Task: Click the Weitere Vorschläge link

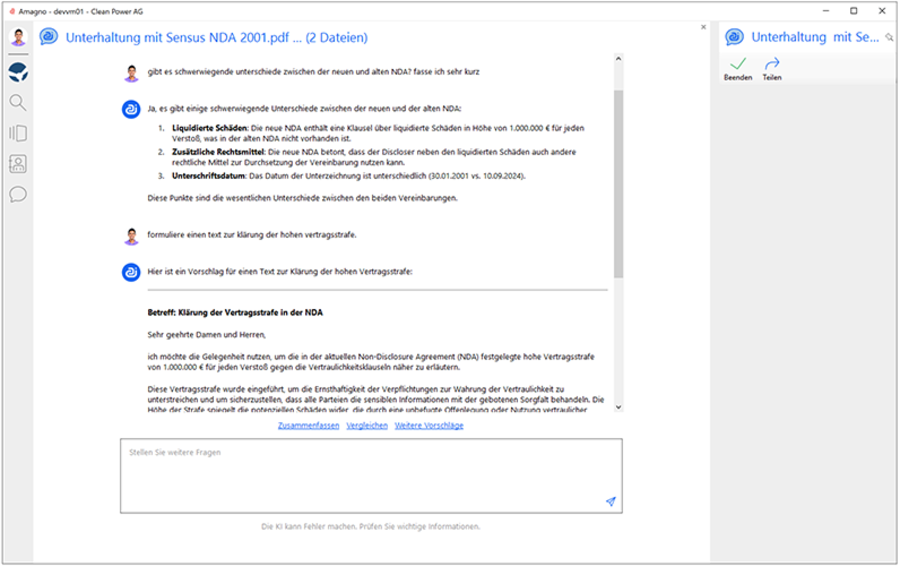Action: [x=429, y=425]
